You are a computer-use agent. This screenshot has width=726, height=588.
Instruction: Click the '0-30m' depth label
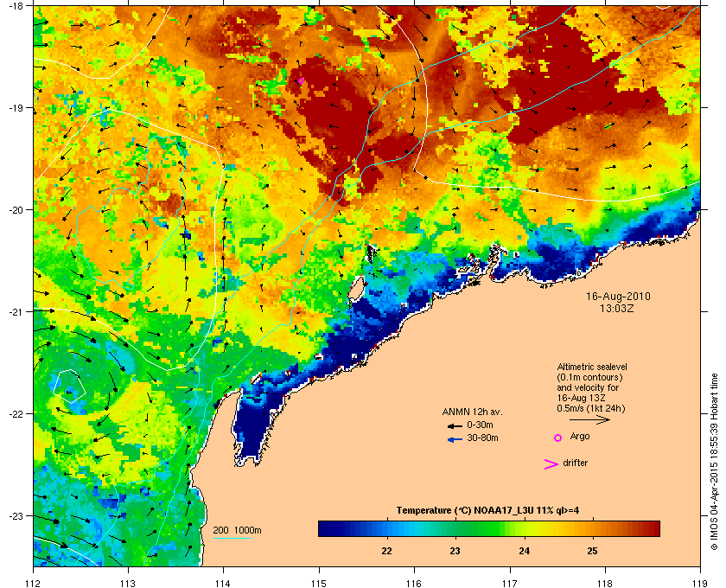480,425
